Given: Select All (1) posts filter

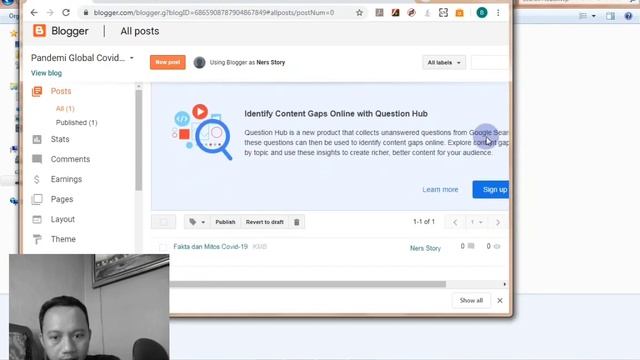Looking at the screenshot, I should click(x=65, y=109).
